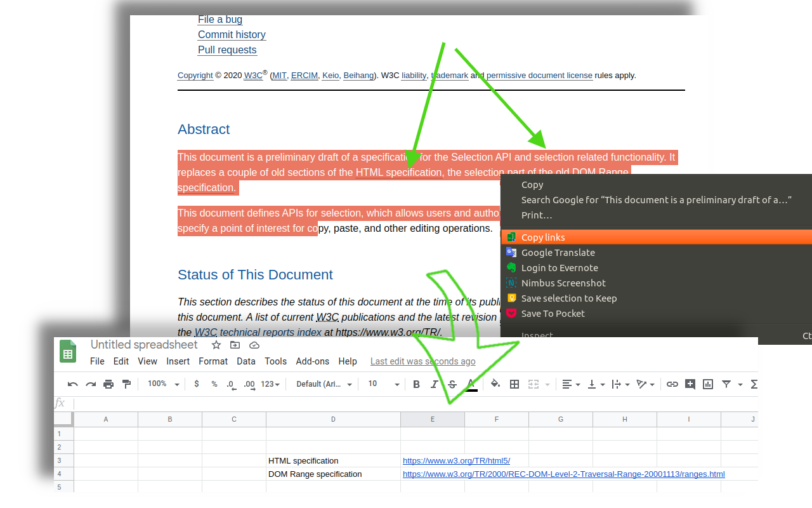Open text rotation dropdown

[x=646, y=384]
